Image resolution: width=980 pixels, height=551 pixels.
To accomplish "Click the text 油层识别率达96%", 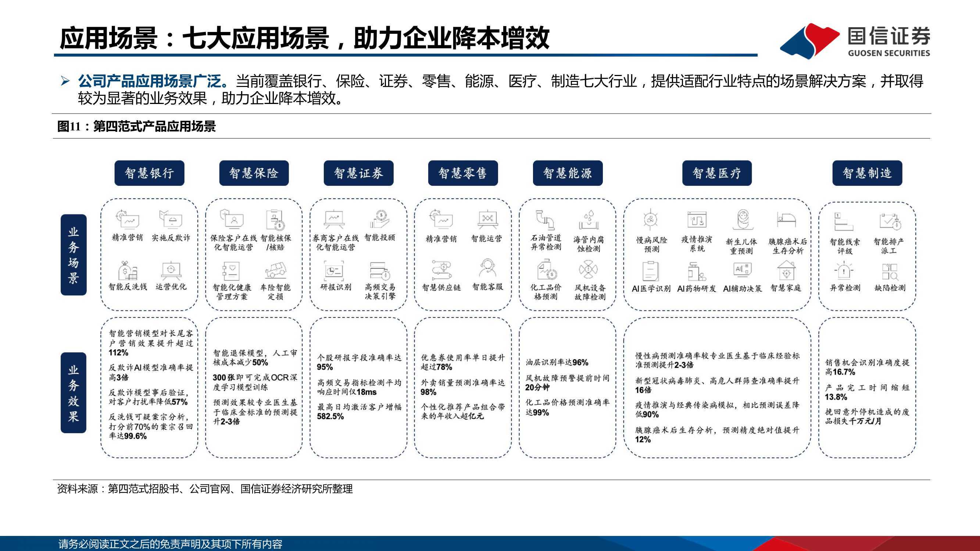I will coord(557,363).
